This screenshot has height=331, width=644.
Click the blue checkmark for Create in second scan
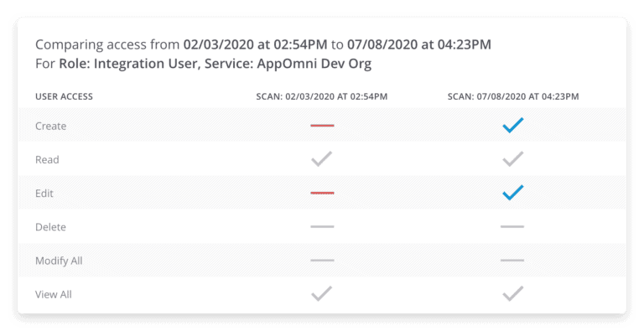(513, 125)
